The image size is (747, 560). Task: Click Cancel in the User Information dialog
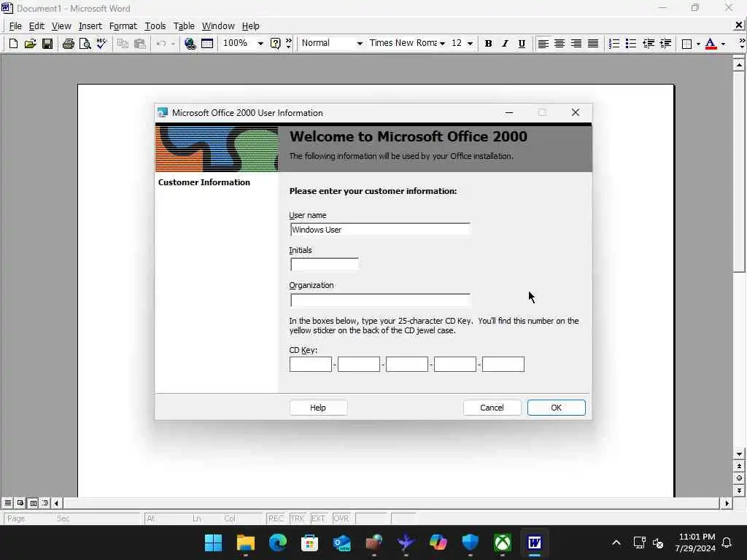pos(492,408)
